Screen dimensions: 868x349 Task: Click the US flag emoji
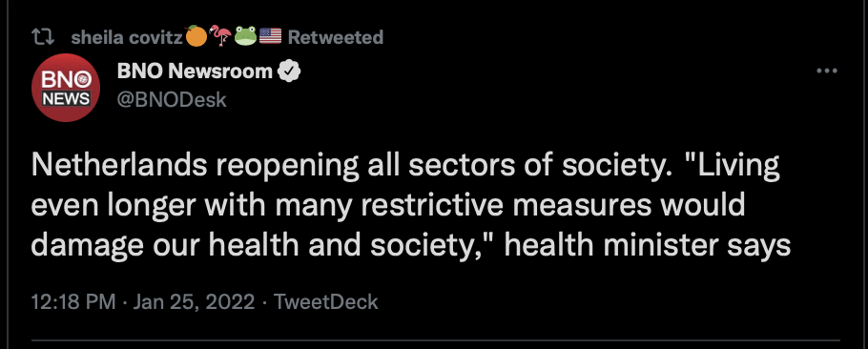click(x=270, y=37)
